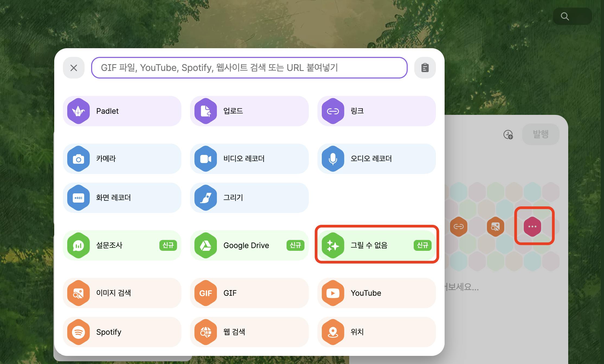Open the 그리기 drawing tool

click(249, 198)
